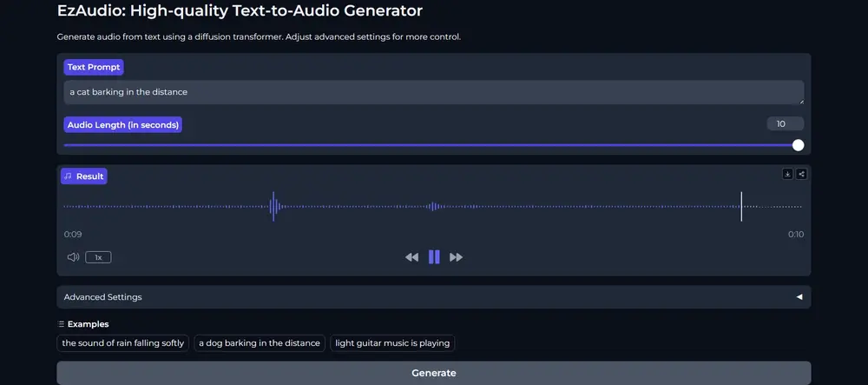The width and height of the screenshot is (868, 385).
Task: Click the audio length number box
Action: 785,124
